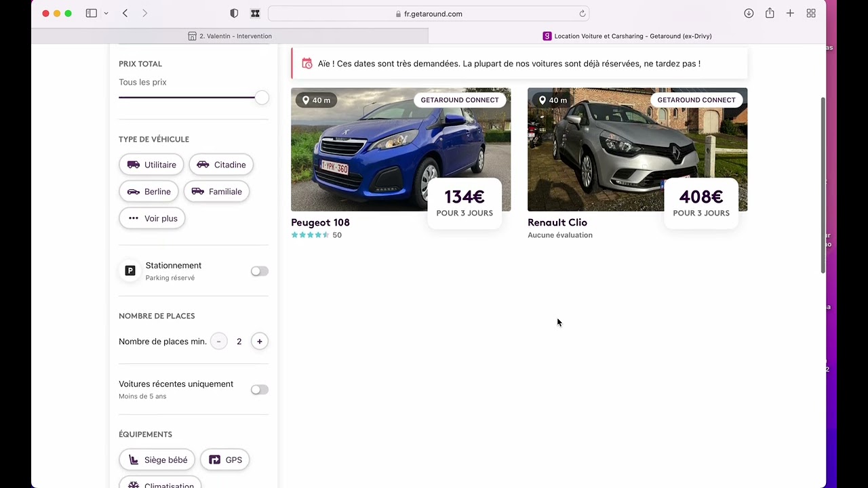Click the Safari forward arrow
Screen dimensions: 868x488
pos(144,14)
